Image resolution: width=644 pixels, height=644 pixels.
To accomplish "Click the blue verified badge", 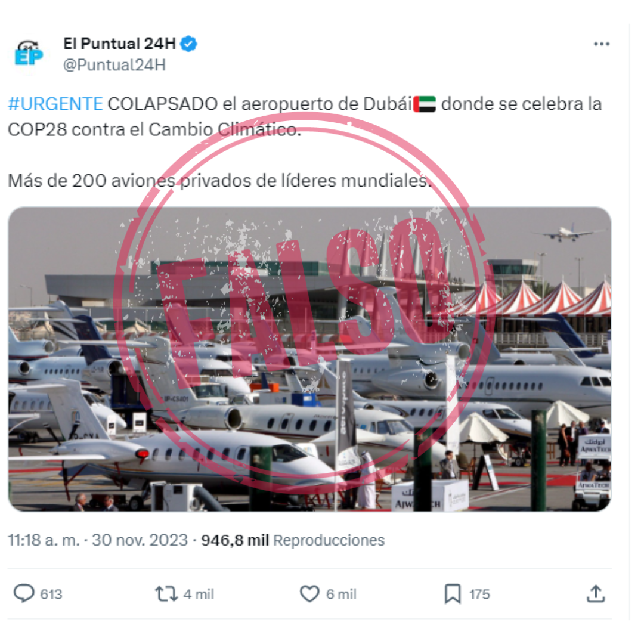I will point(189,44).
